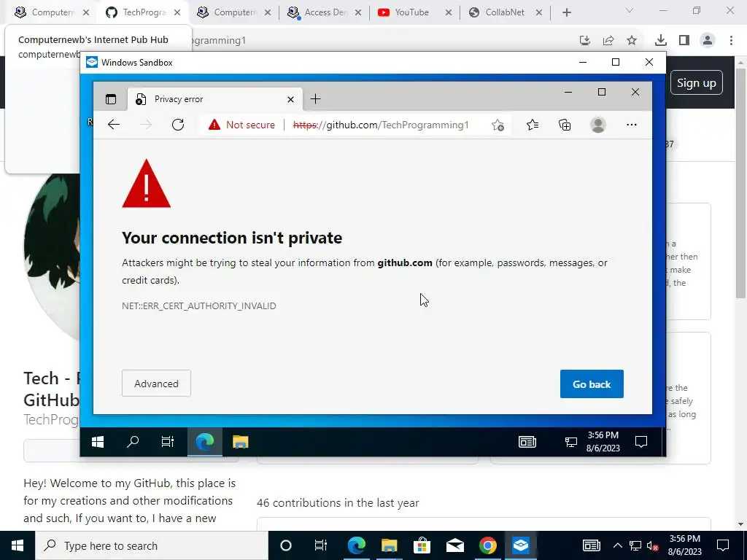This screenshot has width=747, height=560.
Task: Click the Chrome page vertical scrollbar
Action: pyautogui.click(x=741, y=183)
